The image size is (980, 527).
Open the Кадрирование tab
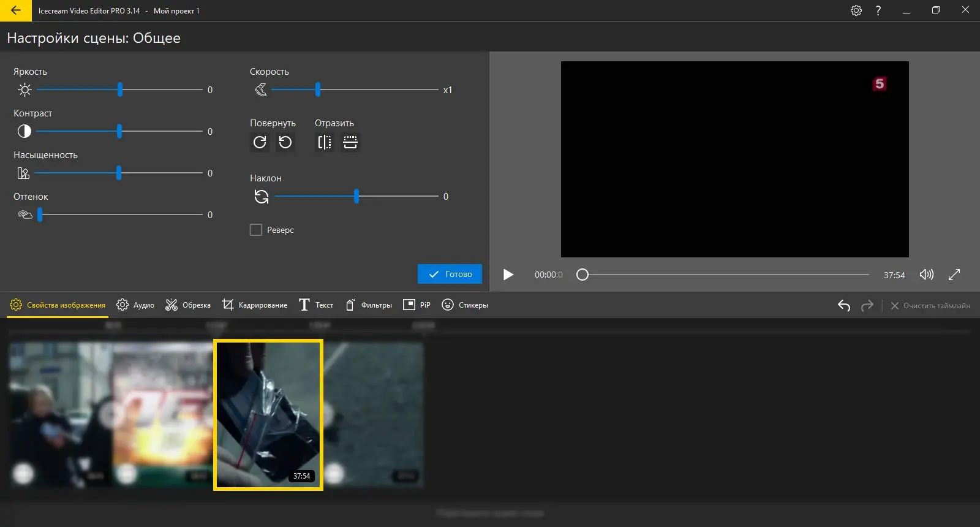[x=255, y=305]
